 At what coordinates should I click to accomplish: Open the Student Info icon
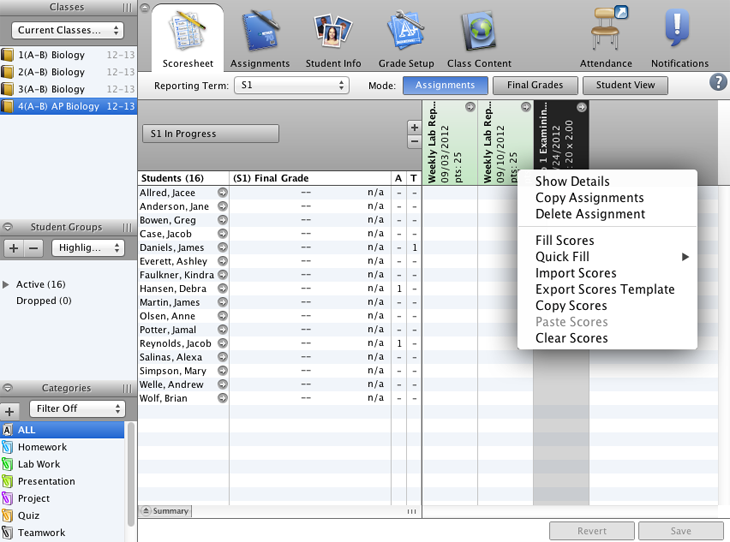coord(333,32)
